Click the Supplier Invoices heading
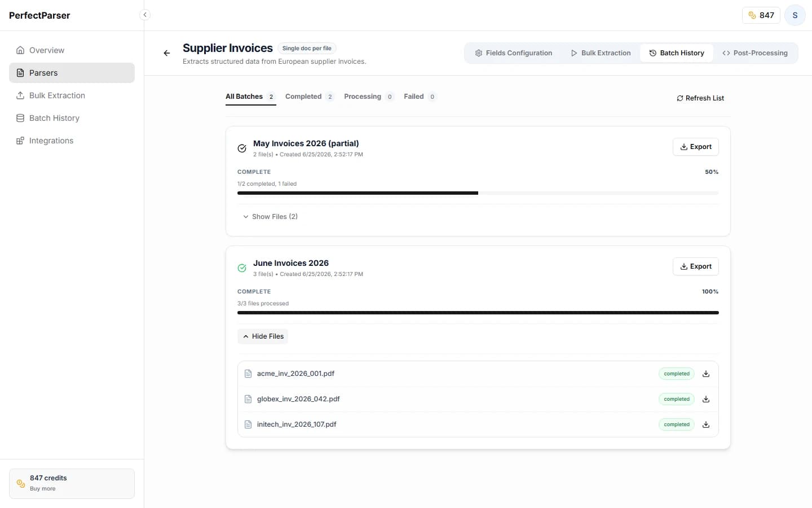Screen dimensions: 812x508 pos(228,48)
